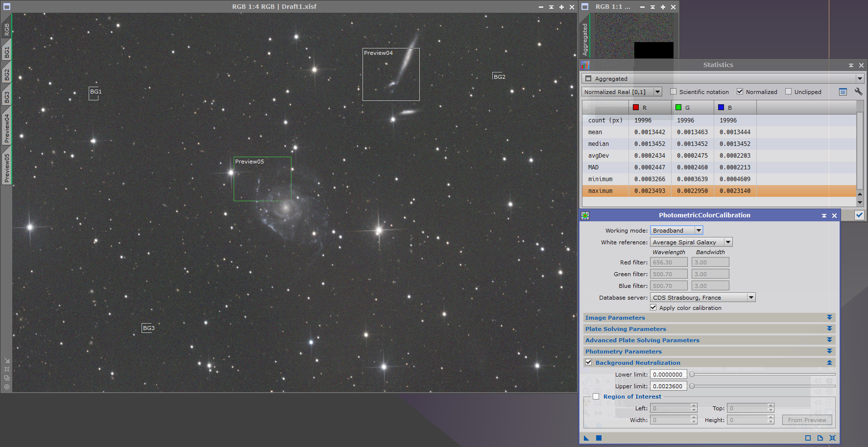Open the White reference dropdown
Screen dimensions: 868x447
pyautogui.click(x=728, y=242)
